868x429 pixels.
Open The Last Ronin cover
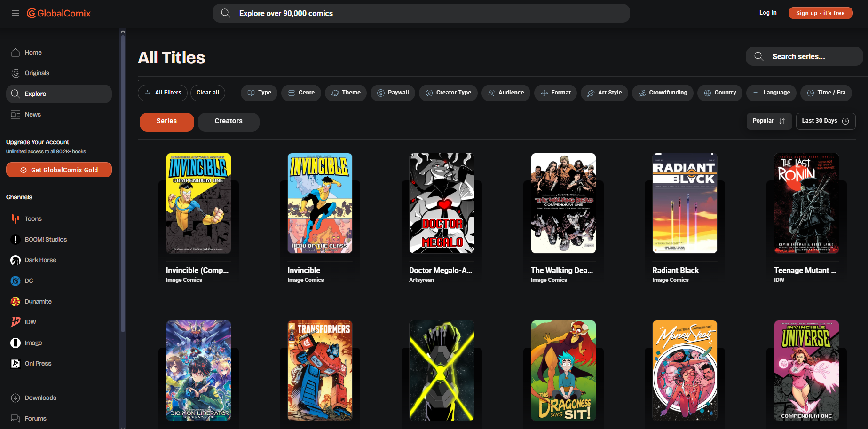tap(806, 203)
